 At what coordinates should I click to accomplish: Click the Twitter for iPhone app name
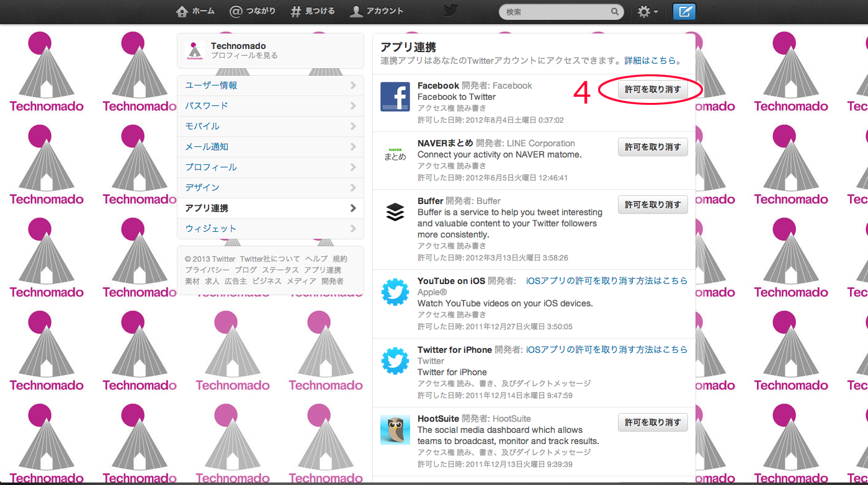[x=455, y=350]
